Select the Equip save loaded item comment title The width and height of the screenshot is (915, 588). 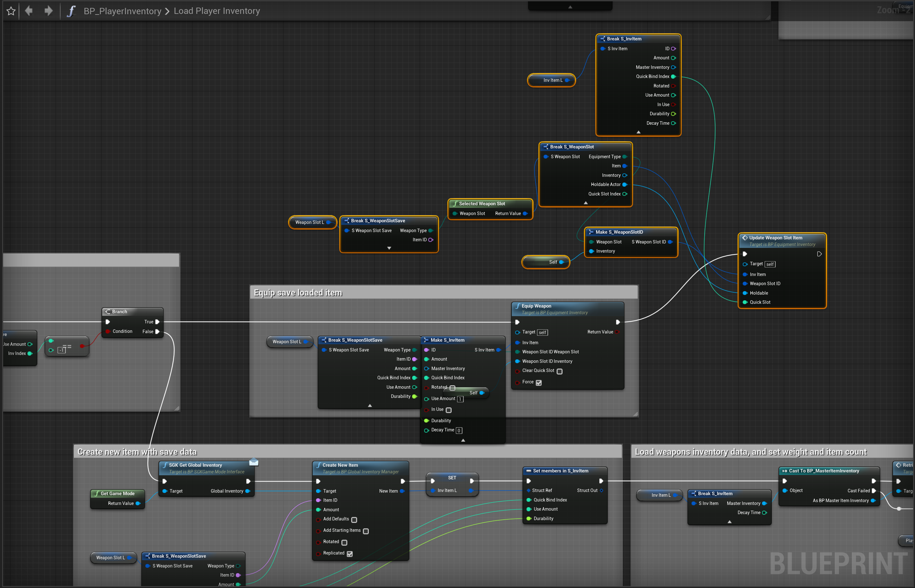coord(298,293)
